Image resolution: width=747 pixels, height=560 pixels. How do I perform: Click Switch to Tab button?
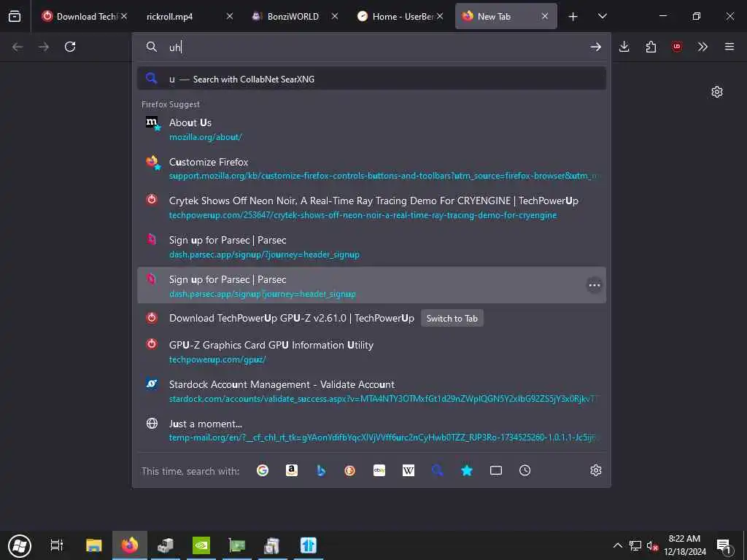click(x=452, y=319)
